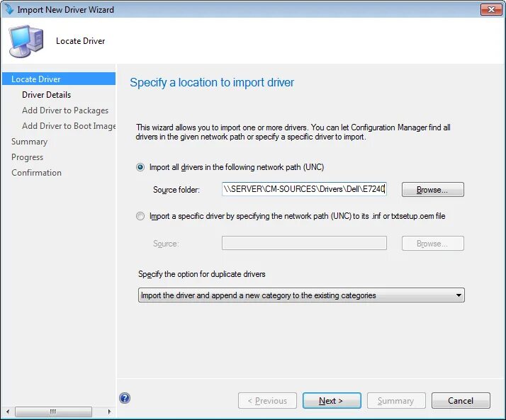Click the Previous button
Image resolution: width=506 pixels, height=420 pixels.
[x=267, y=401]
